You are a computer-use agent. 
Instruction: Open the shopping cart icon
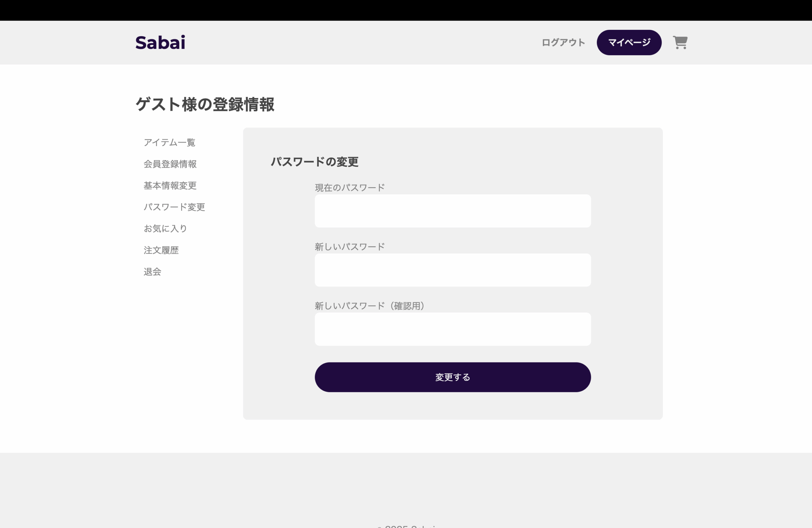[x=680, y=42]
